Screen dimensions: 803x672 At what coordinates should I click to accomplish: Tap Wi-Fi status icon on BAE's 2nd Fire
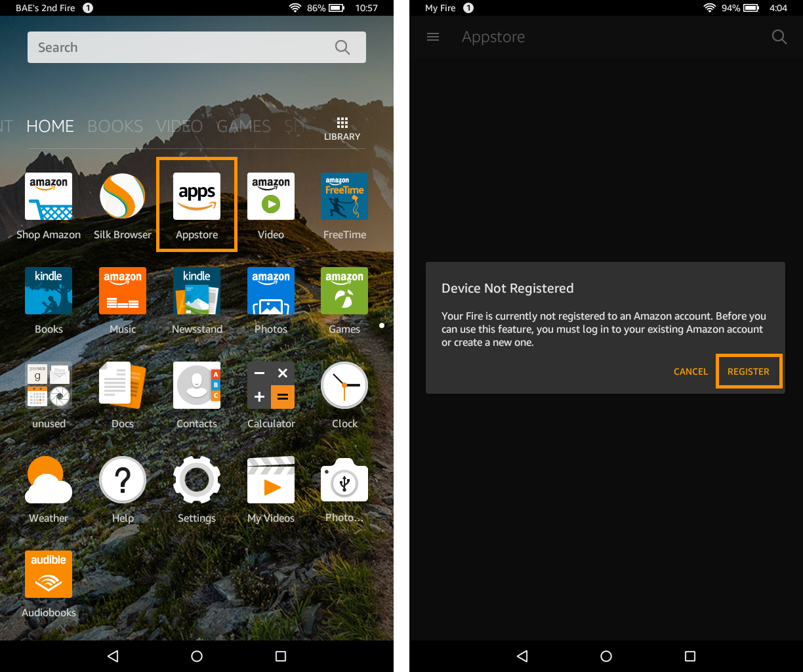[295, 8]
